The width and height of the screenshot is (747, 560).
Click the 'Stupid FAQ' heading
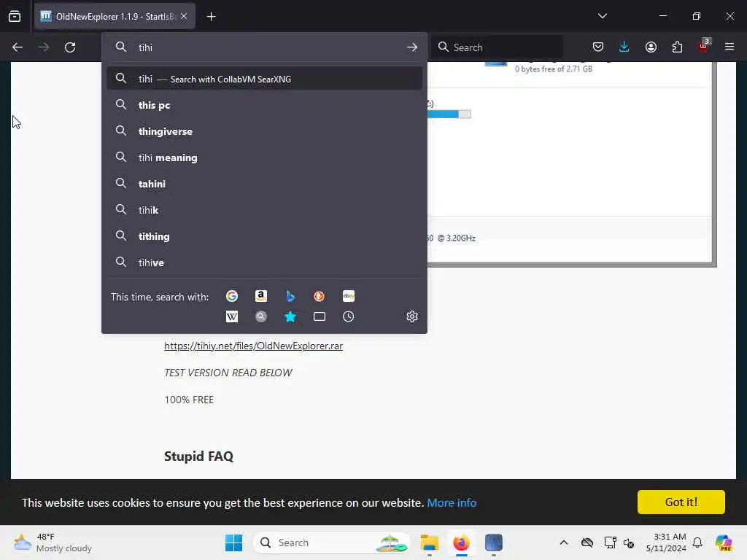[x=198, y=456]
